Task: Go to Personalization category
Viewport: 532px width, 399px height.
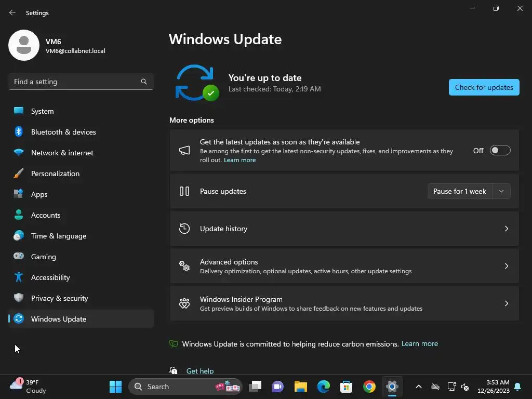Action: (81, 174)
